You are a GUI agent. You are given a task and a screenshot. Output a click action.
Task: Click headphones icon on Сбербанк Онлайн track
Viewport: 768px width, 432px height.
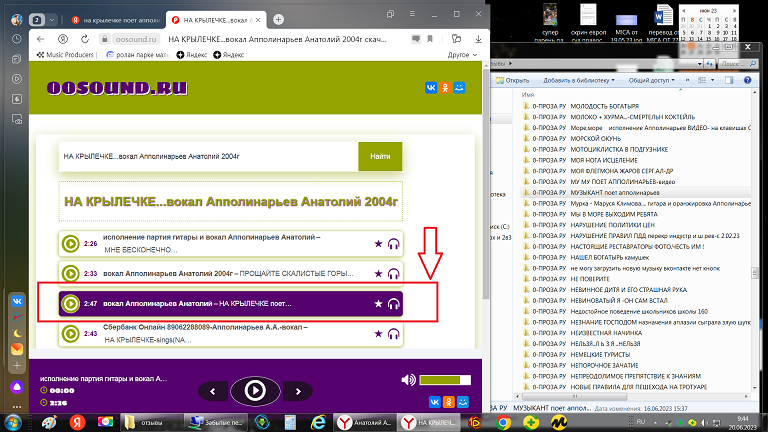tap(393, 334)
